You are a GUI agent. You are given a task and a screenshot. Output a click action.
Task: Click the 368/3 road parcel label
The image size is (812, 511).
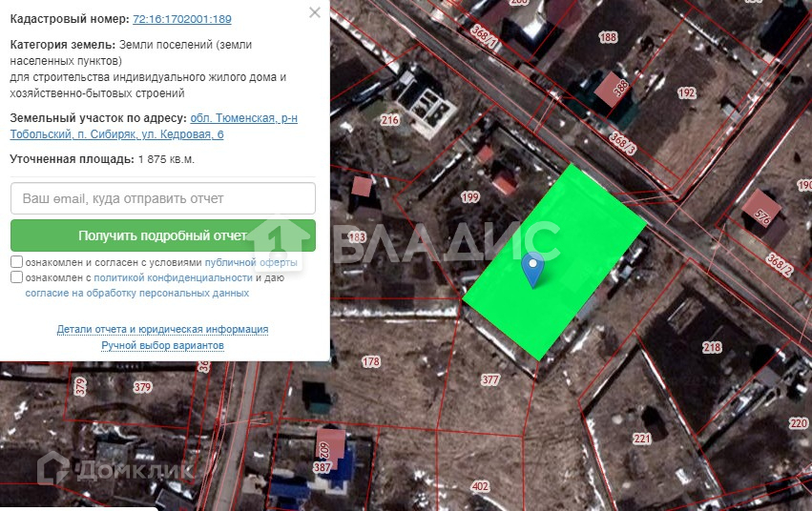[x=622, y=143]
